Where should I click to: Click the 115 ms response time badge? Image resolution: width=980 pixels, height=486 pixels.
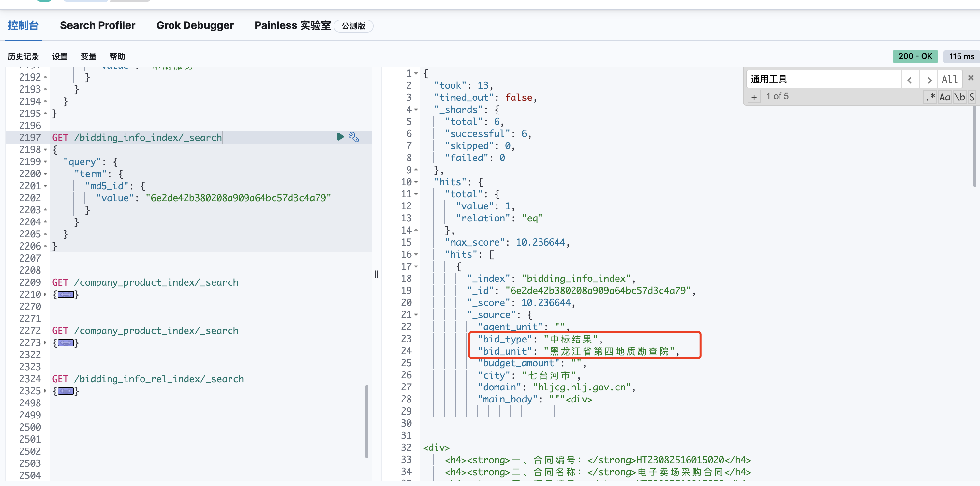point(961,56)
